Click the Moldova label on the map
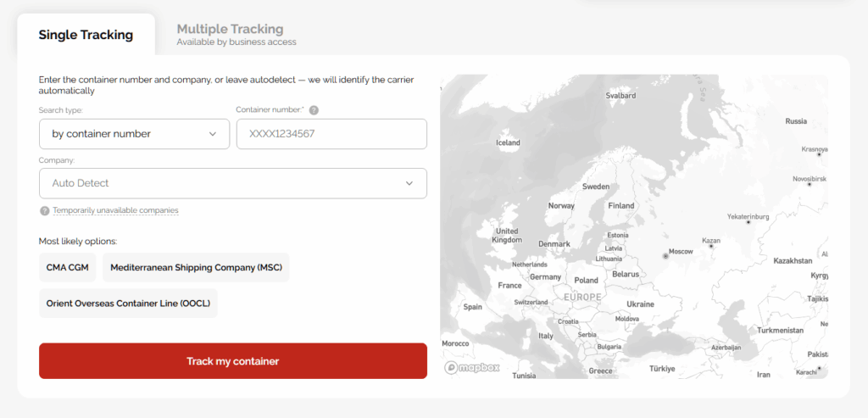This screenshot has width=868, height=418. (x=627, y=319)
